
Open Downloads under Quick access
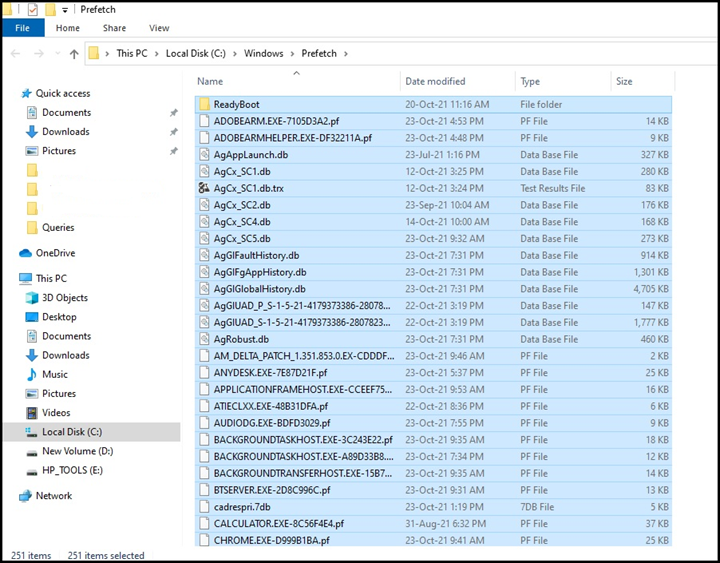pyautogui.click(x=66, y=132)
